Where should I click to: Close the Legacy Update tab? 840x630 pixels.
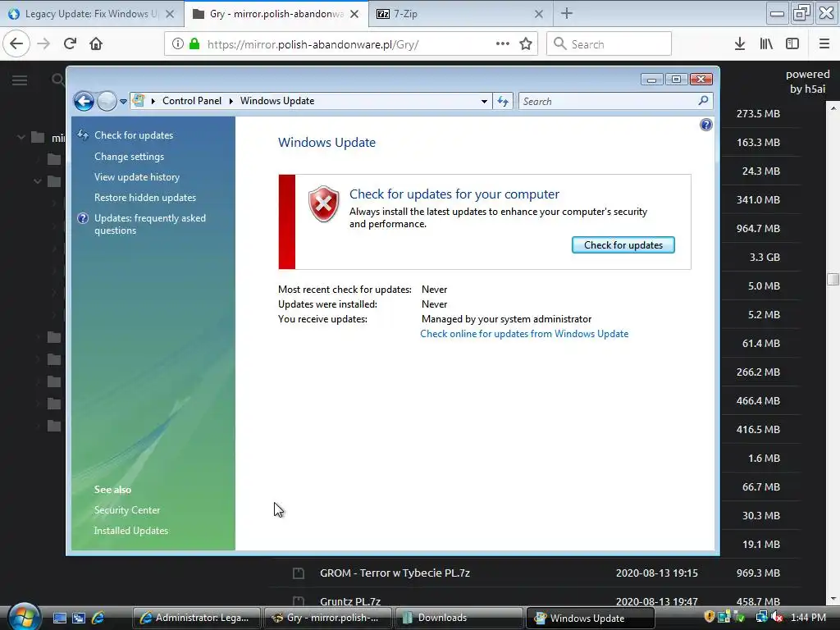click(x=170, y=14)
